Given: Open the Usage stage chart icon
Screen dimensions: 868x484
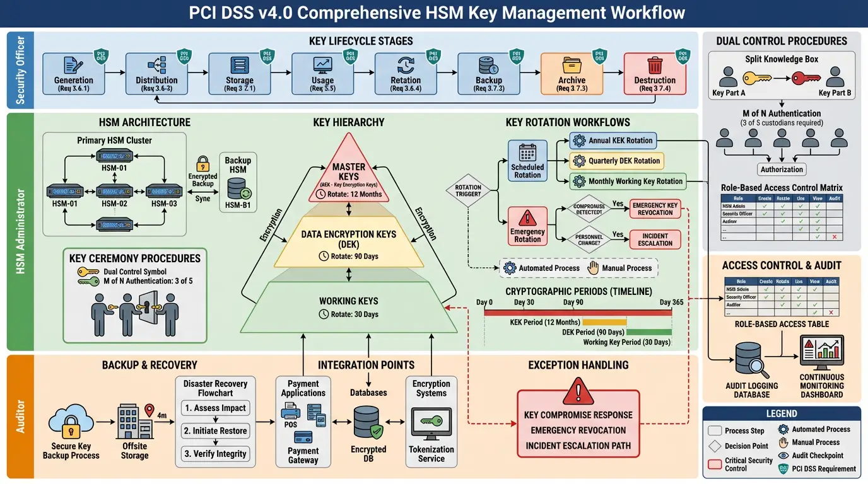Looking at the screenshot, I should coord(322,65).
